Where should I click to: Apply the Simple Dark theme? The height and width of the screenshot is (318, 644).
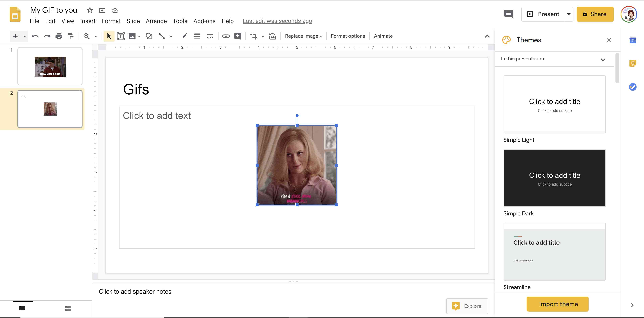(554, 178)
